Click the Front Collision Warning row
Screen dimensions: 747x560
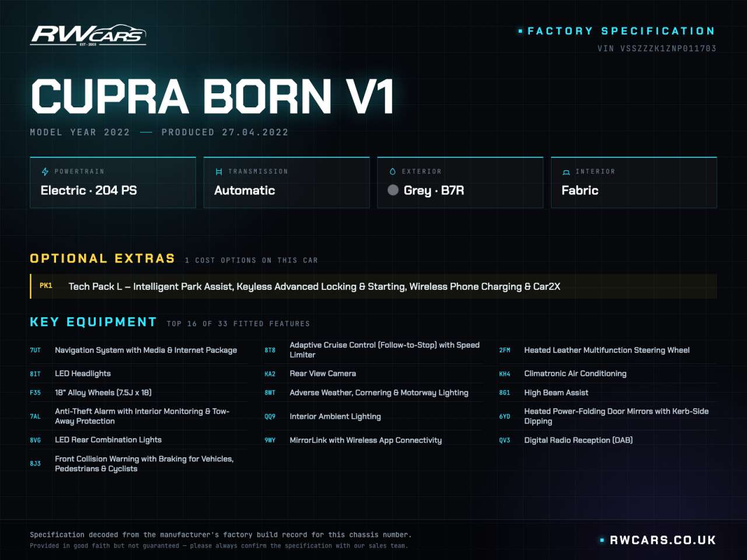pyautogui.click(x=138, y=464)
